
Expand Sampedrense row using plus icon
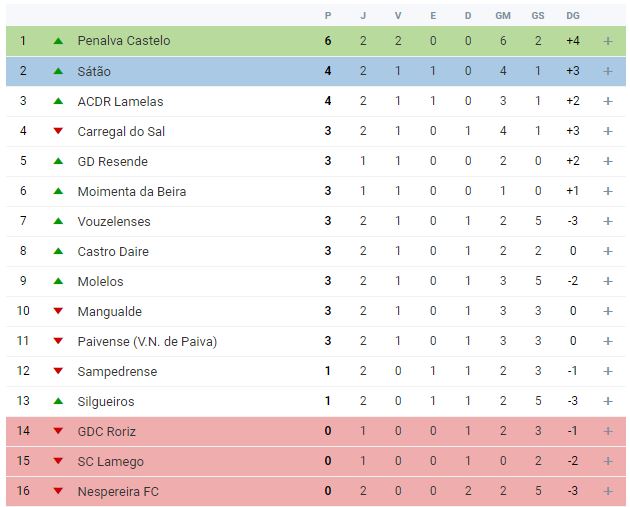pyautogui.click(x=607, y=371)
